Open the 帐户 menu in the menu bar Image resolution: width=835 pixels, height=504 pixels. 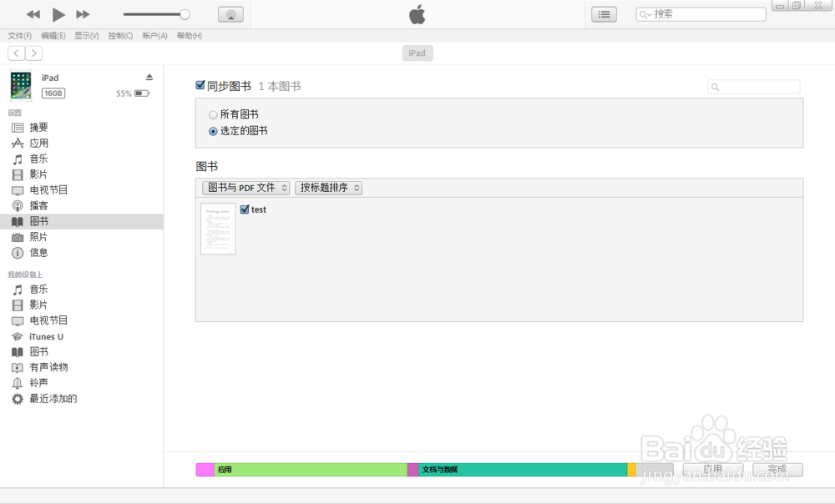click(154, 35)
